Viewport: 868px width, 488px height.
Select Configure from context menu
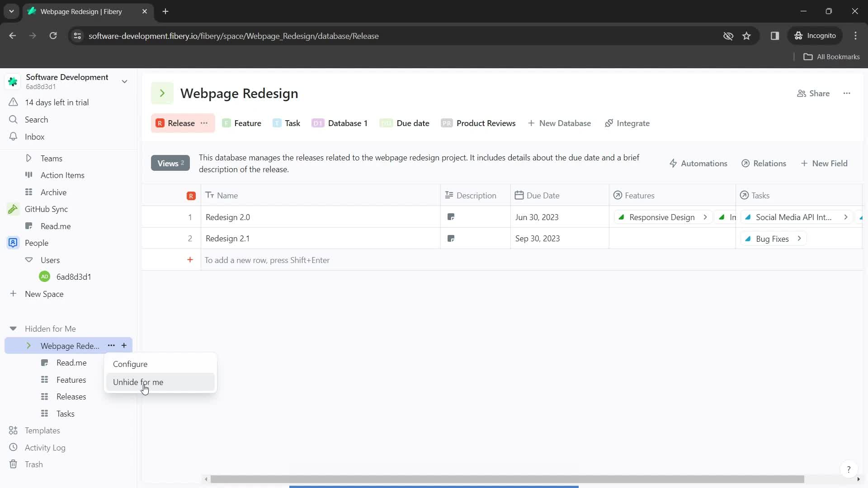click(130, 364)
